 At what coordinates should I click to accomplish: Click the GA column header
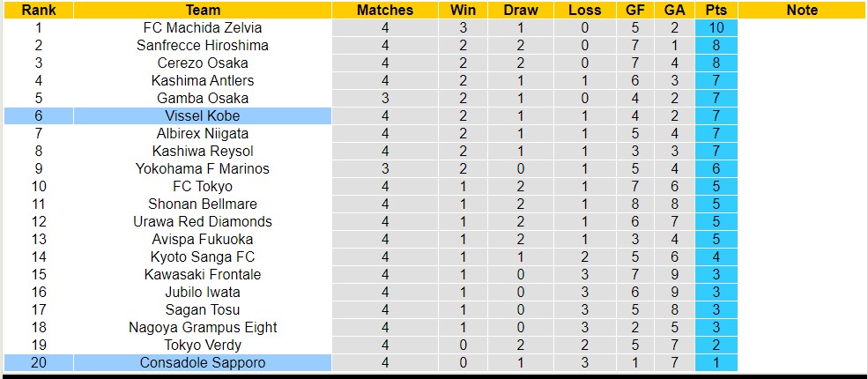[674, 10]
